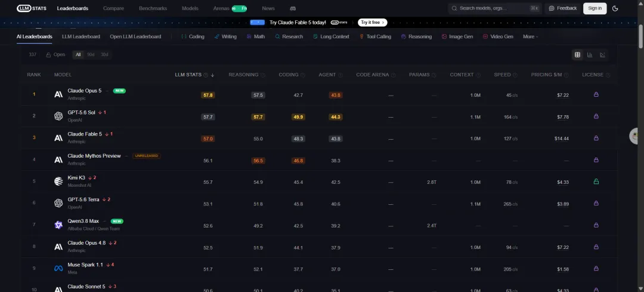Viewport: 644px width, 292px height.
Task: Select the 30d time range filter
Action: pyautogui.click(x=104, y=55)
